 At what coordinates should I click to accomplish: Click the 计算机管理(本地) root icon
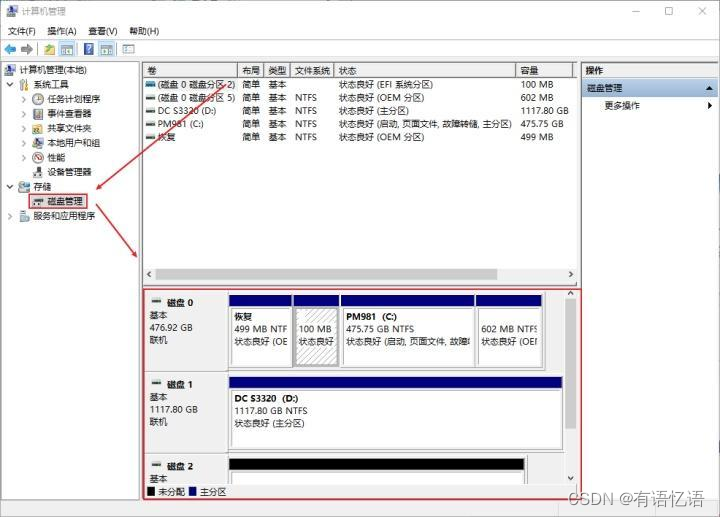point(10,70)
